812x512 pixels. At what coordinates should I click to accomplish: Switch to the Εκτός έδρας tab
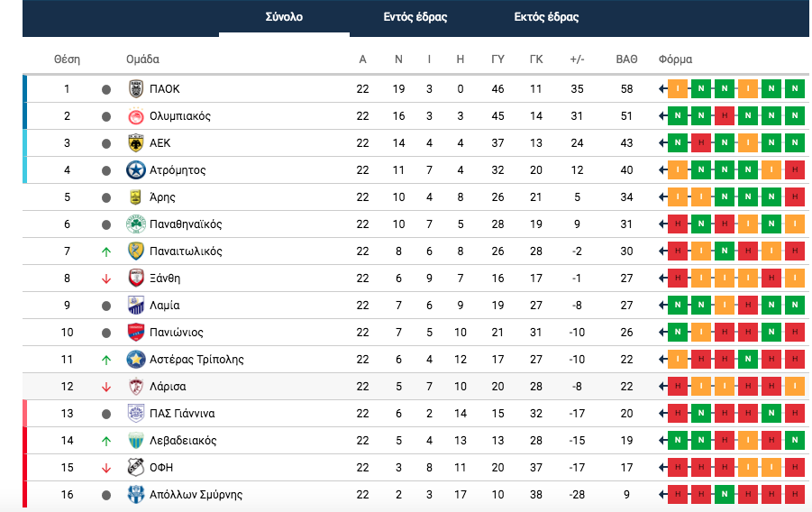click(546, 17)
